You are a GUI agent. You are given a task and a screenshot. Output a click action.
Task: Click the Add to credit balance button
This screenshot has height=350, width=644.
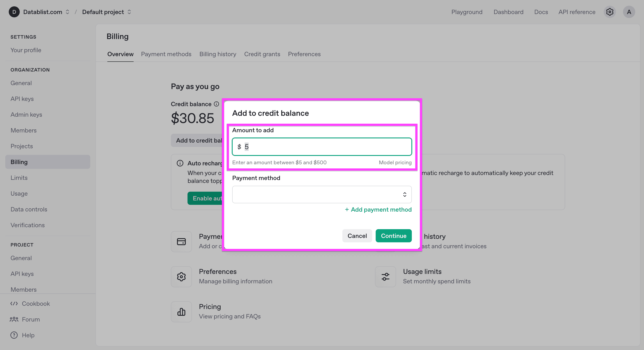click(196, 140)
